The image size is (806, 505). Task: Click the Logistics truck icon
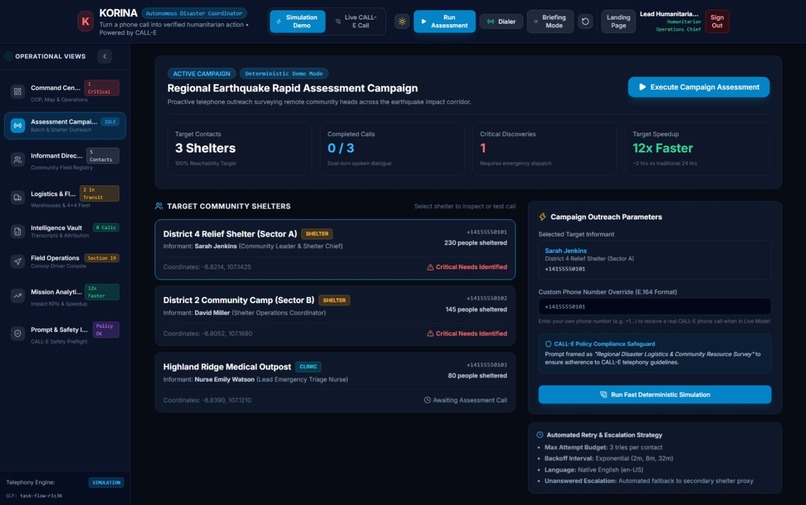(x=17, y=197)
